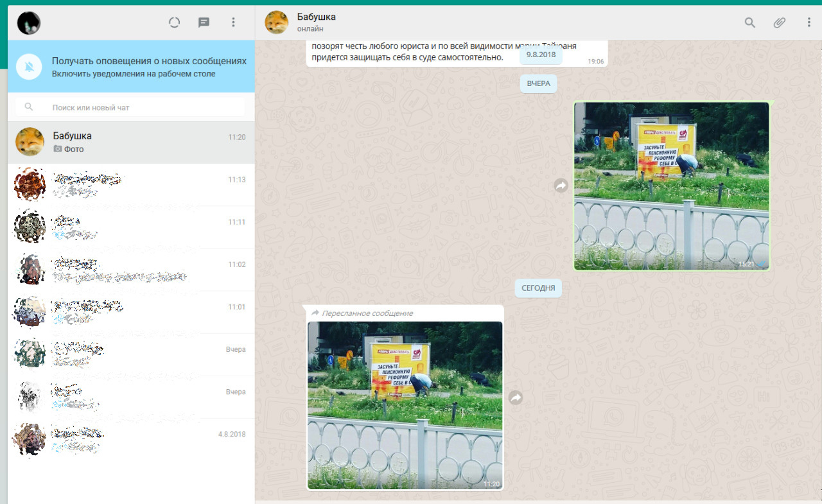The image size is (822, 504).
Task: Click 'Получать оповещения о новых сообщениях' banner title
Action: pos(149,61)
